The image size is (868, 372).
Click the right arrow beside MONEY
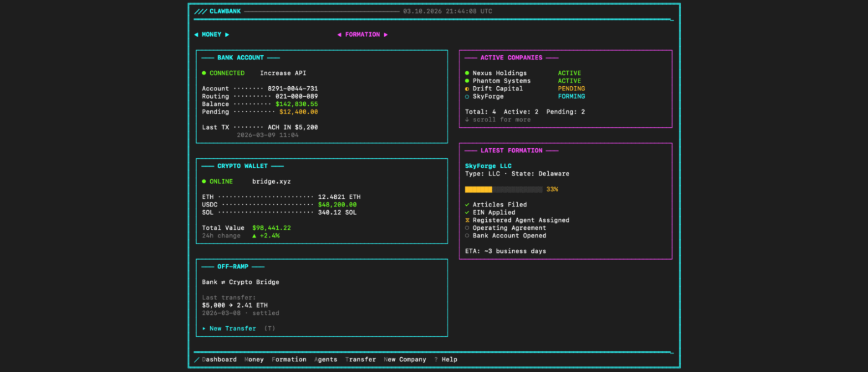click(227, 35)
